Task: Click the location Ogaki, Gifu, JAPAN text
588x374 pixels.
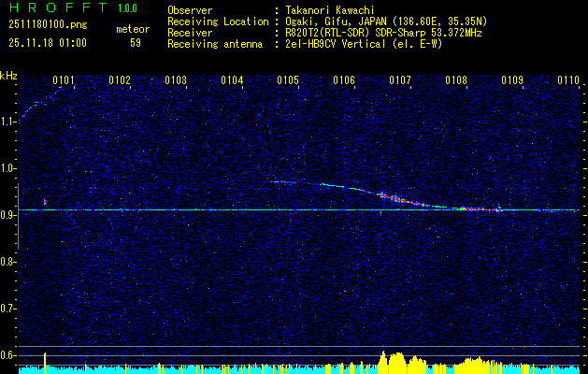Action: pyautogui.click(x=385, y=22)
